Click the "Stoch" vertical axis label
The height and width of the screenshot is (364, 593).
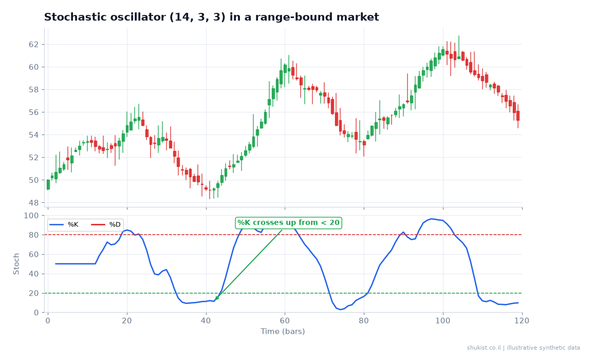[16, 264]
